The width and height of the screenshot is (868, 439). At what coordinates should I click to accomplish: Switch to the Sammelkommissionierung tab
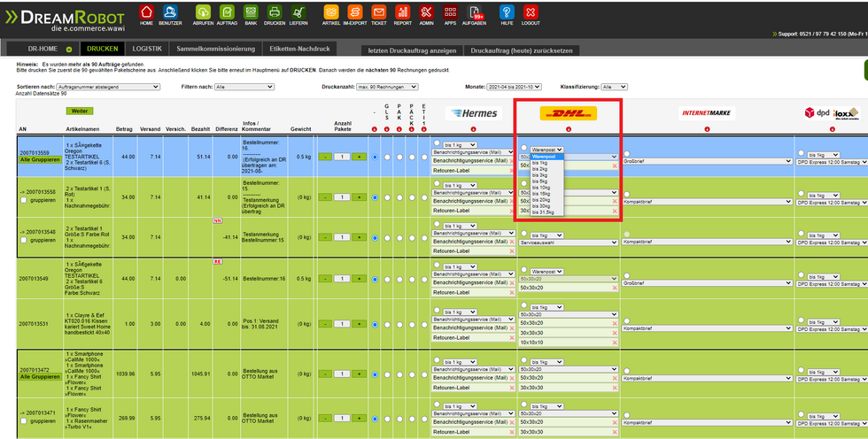point(216,49)
